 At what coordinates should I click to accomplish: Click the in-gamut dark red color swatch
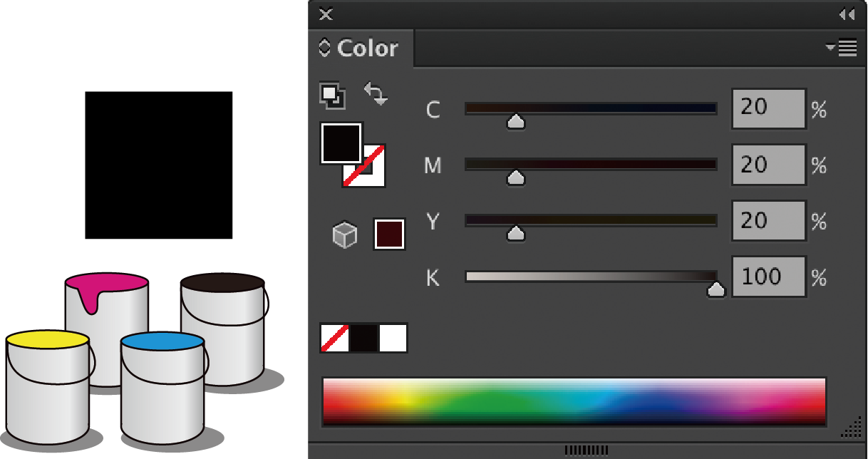389,234
